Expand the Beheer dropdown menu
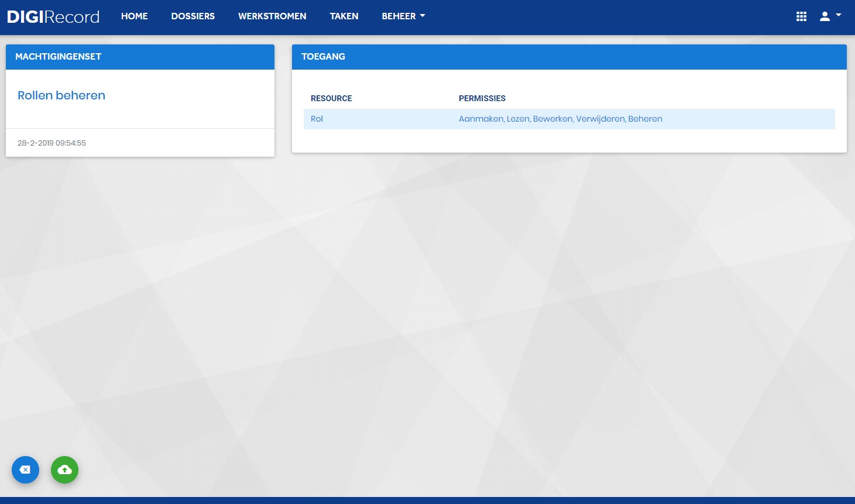This screenshot has width=855, height=504. pyautogui.click(x=403, y=16)
